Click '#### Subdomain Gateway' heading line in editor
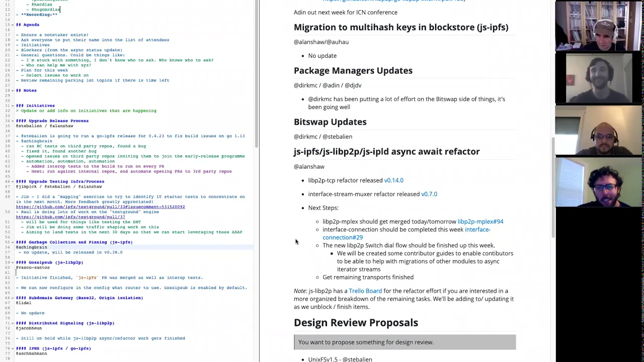 [x=79, y=298]
